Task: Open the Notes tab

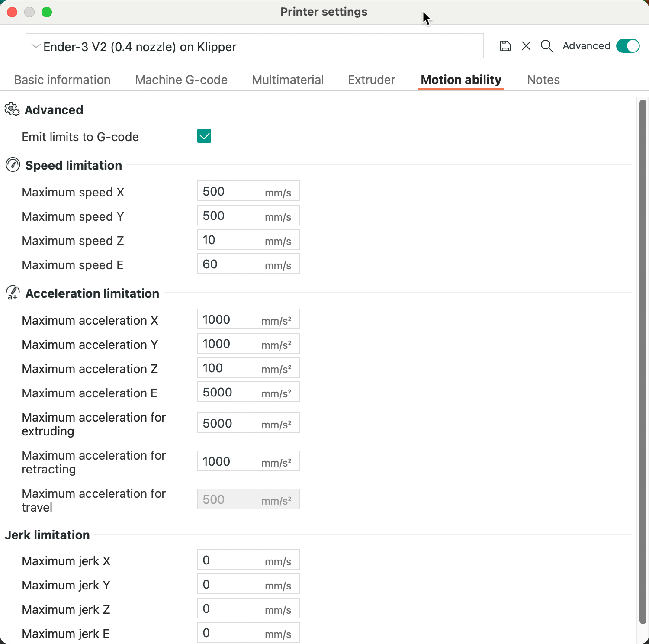Action: (543, 80)
